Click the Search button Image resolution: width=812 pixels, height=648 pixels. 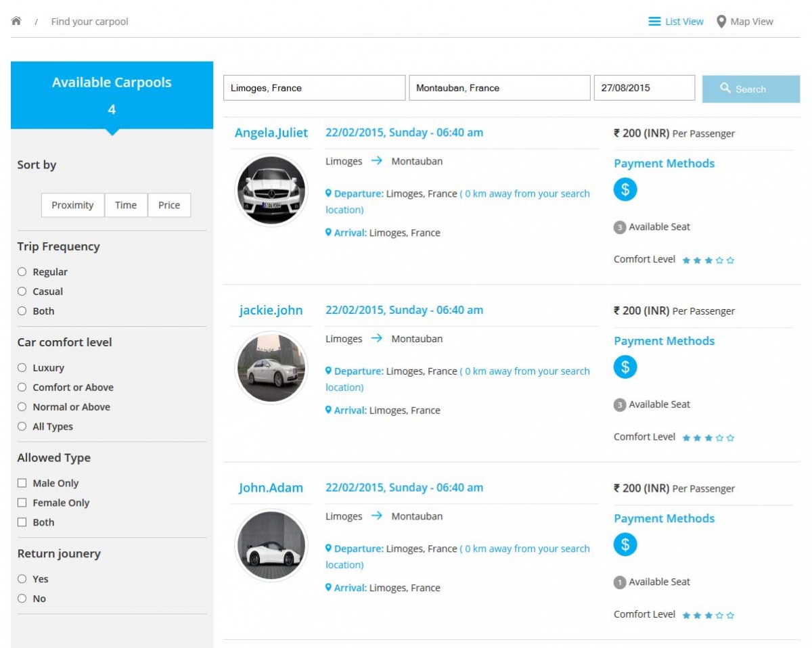pyautogui.click(x=750, y=89)
